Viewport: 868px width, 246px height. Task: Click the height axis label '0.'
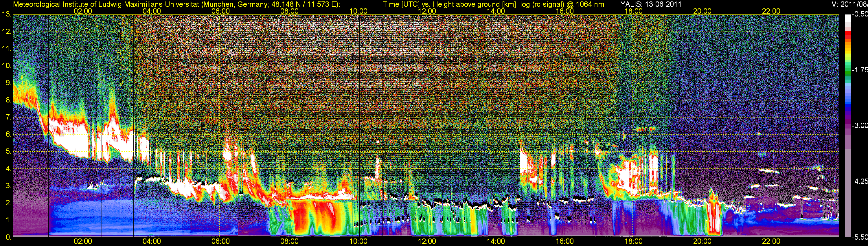click(x=8, y=237)
